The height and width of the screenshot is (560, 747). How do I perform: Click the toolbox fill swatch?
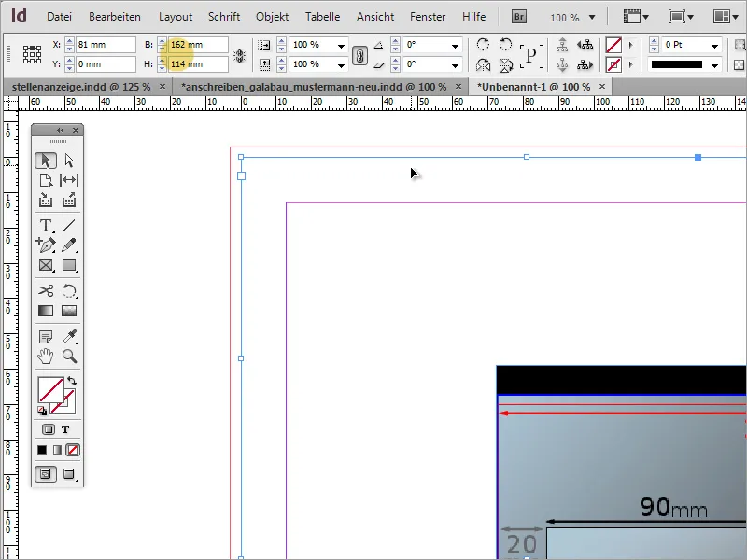(x=51, y=390)
